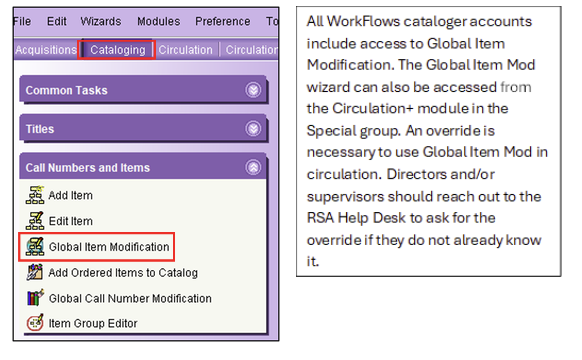Click the Add Item wizard icon
The width and height of the screenshot is (582, 360).
(x=35, y=195)
